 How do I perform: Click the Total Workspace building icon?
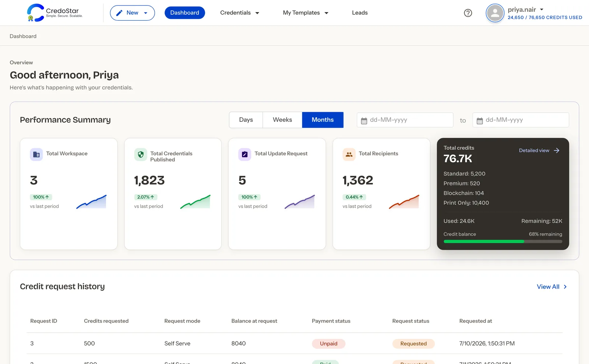coord(36,155)
